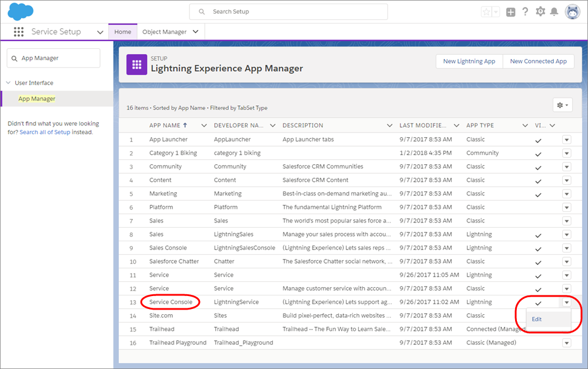Viewport: 588px width, 369px height.
Task: Click the LightningService developer name cell
Action: [236, 302]
